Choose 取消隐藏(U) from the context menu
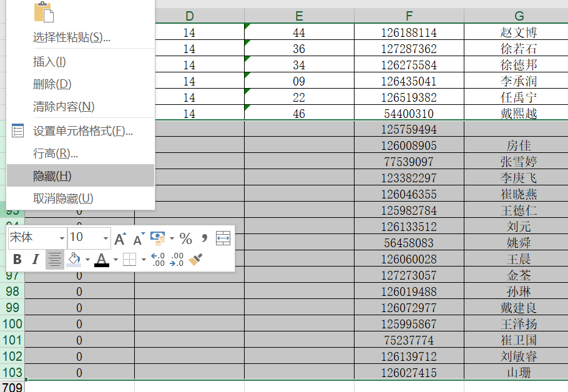The width and height of the screenshot is (568, 392). point(81,198)
